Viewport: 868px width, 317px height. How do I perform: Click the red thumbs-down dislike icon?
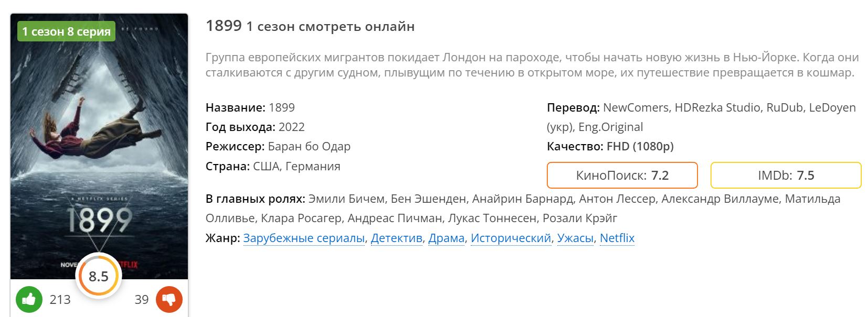click(x=169, y=299)
